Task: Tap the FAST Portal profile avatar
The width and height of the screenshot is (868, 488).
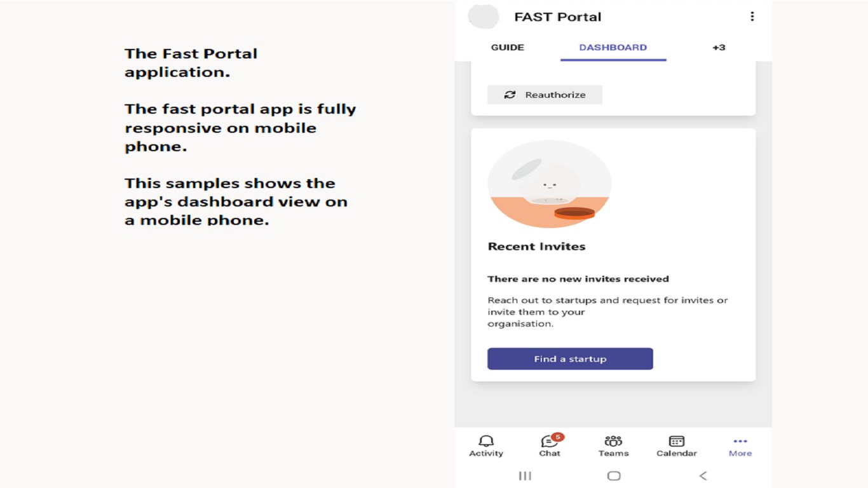Action: click(x=484, y=17)
